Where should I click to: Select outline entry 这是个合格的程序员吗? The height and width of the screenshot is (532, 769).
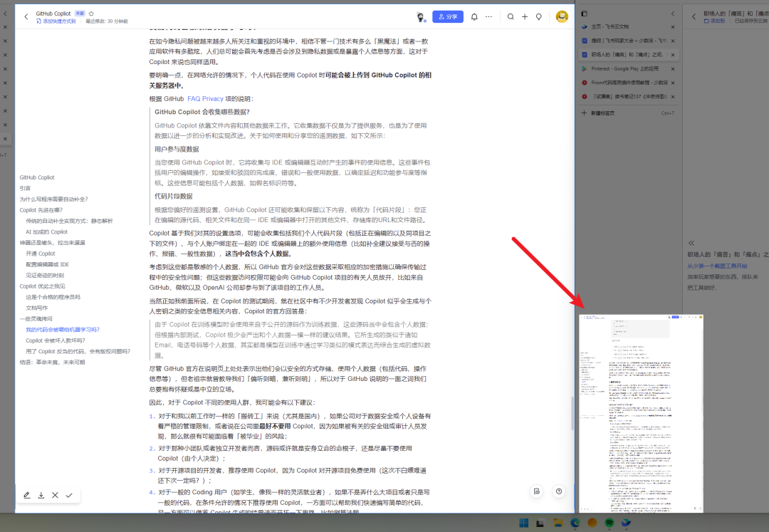pyautogui.click(x=53, y=297)
